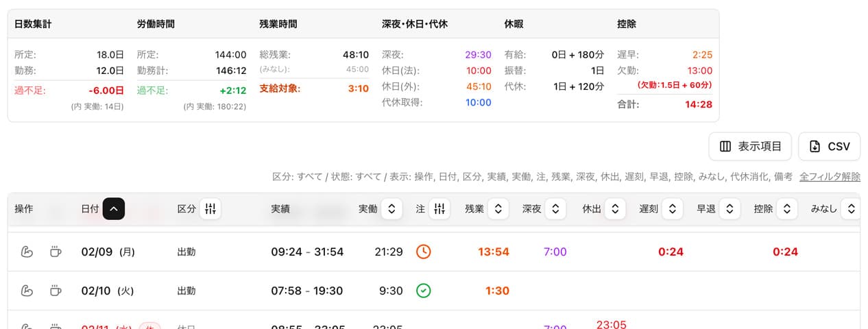The height and width of the screenshot is (329, 868).
Task: Click the 代休取得 10:00 value
Action: (x=478, y=102)
